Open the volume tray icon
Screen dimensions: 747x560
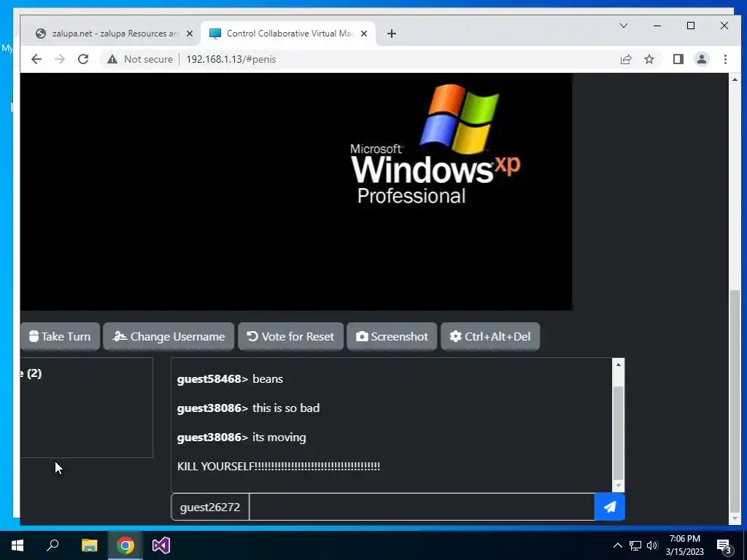[x=652, y=545]
